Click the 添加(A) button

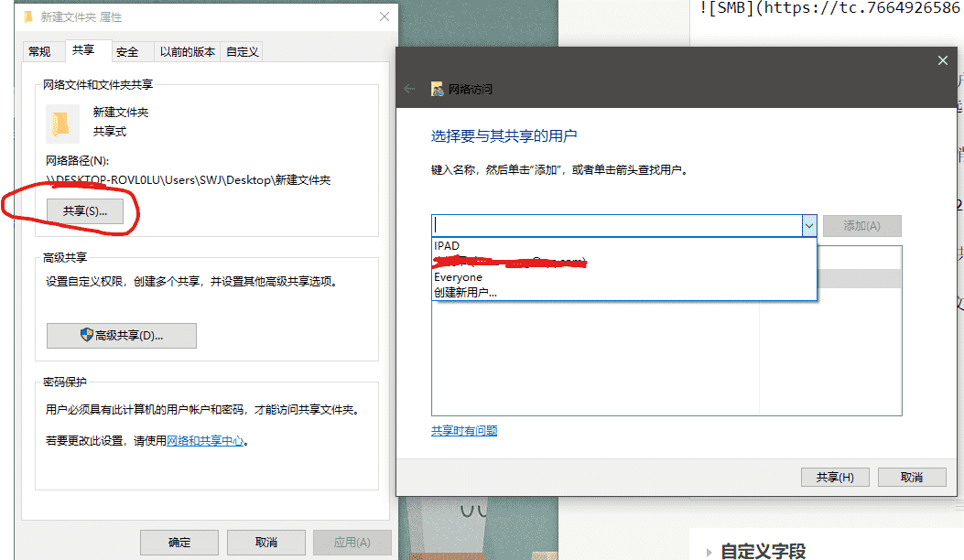[x=861, y=225]
